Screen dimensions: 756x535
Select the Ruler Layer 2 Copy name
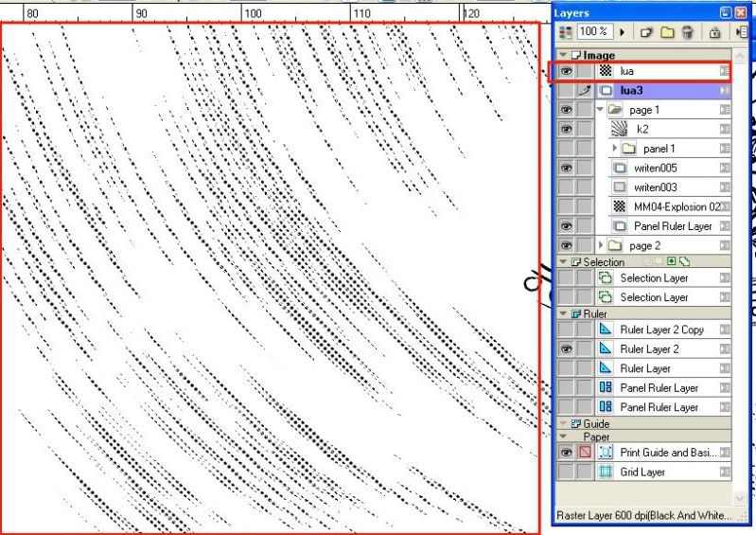pyautogui.click(x=662, y=330)
